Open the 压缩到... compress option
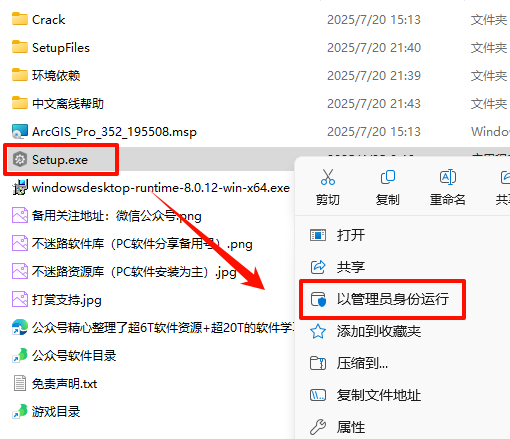The height and width of the screenshot is (439, 510). coord(363,363)
